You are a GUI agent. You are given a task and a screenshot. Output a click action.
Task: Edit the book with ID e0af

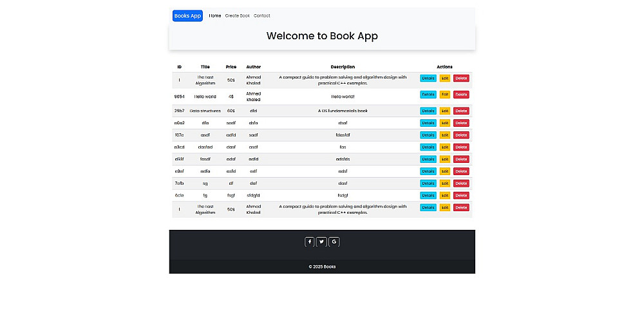445,171
